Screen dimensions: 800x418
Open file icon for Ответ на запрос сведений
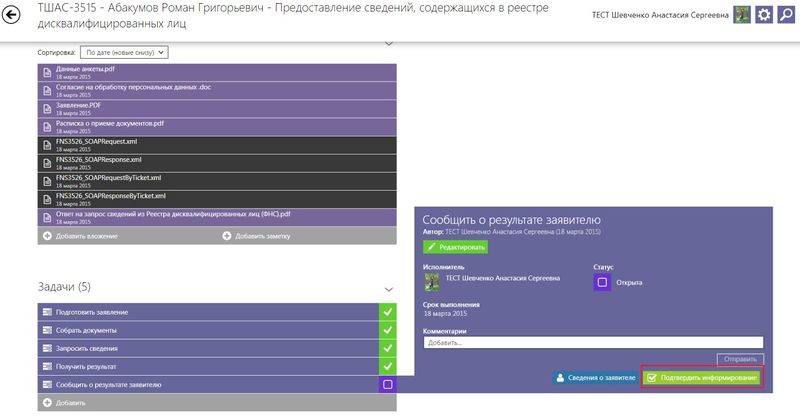click(x=47, y=217)
